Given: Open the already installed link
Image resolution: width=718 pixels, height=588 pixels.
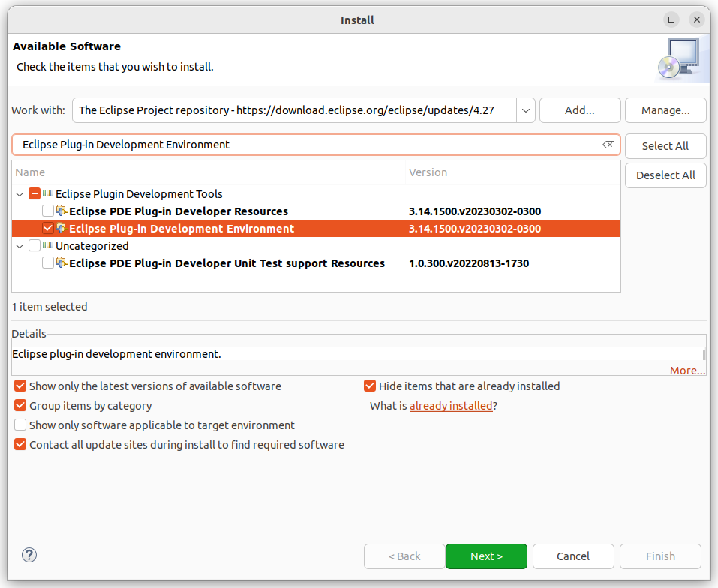Looking at the screenshot, I should 451,406.
